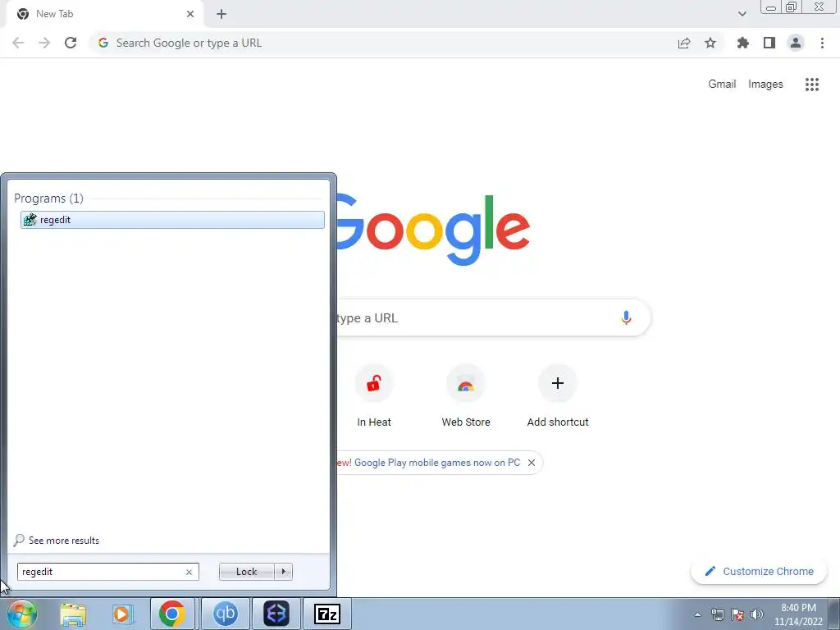Start voice search with microphone
The width and height of the screenshot is (840, 630).
tap(626, 317)
